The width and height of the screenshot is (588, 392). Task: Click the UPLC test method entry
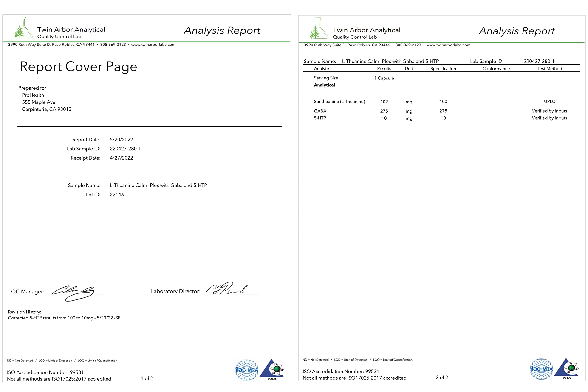click(549, 102)
